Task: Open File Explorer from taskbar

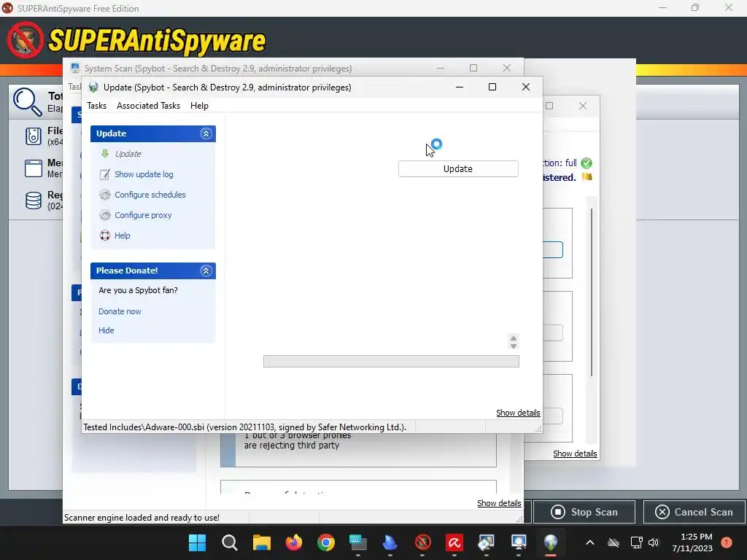Action: pyautogui.click(x=262, y=542)
